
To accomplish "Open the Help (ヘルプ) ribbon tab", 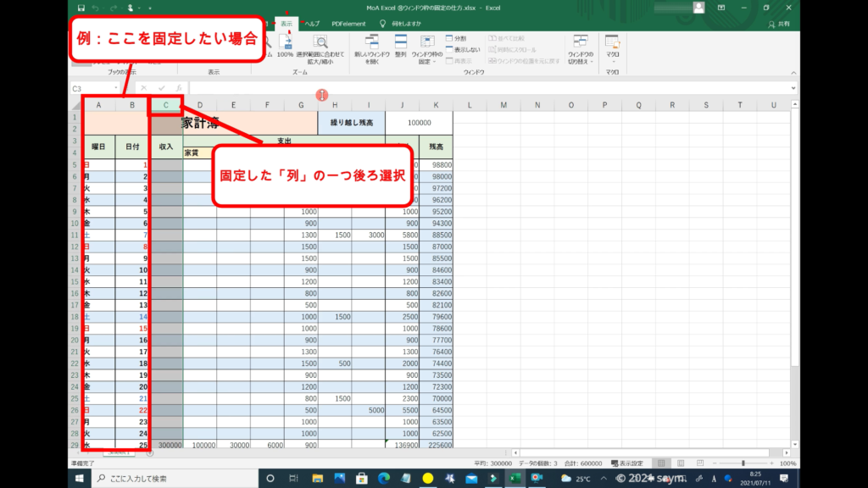I will [x=312, y=24].
